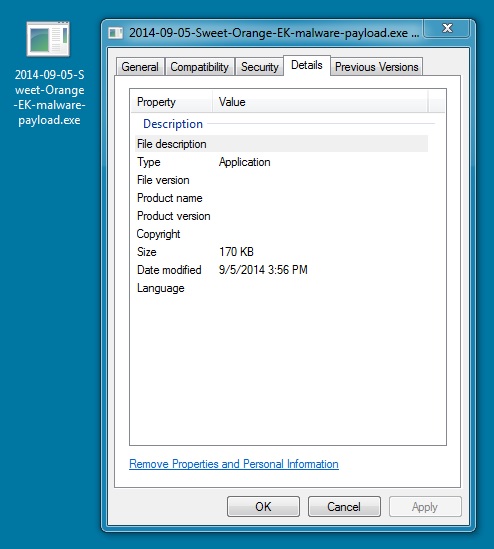The height and width of the screenshot is (549, 494).
Task: Click the Value column header
Action: click(320, 102)
